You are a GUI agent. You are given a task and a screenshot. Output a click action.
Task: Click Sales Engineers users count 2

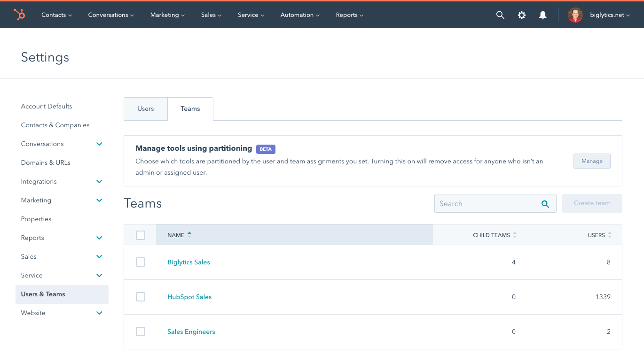pos(609,332)
